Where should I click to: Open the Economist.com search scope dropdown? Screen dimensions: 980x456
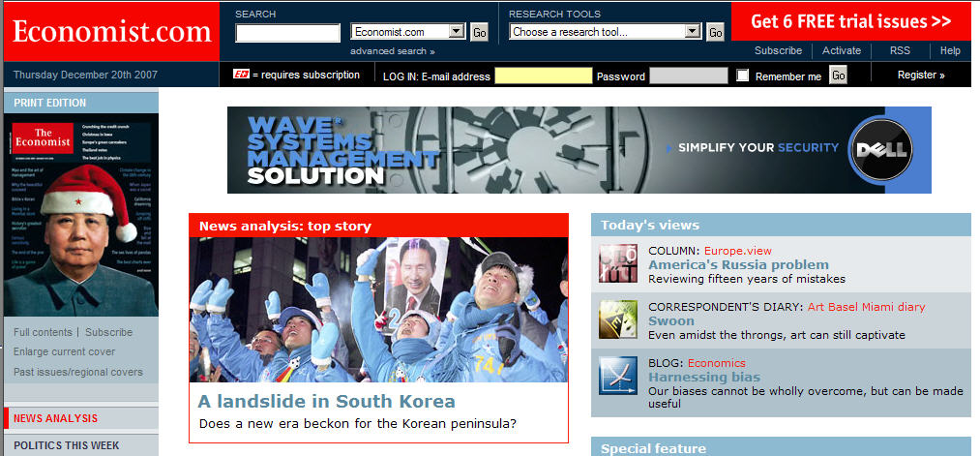408,32
